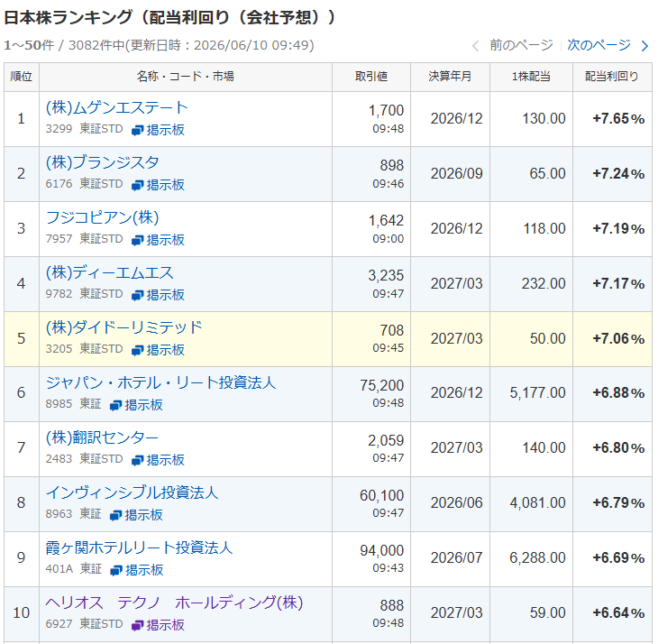Open the (株)ムゲンエステート stock page
The width and height of the screenshot is (658, 644).
coord(116,108)
